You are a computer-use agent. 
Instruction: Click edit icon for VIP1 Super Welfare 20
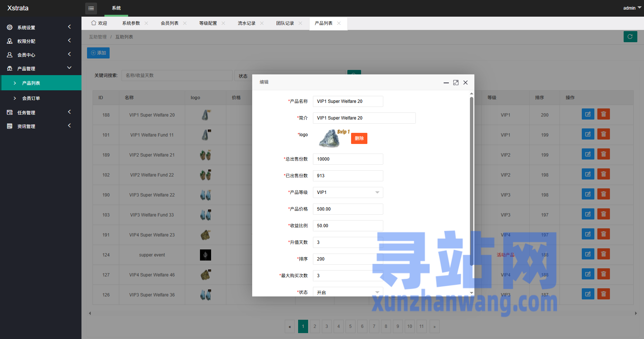(588, 114)
